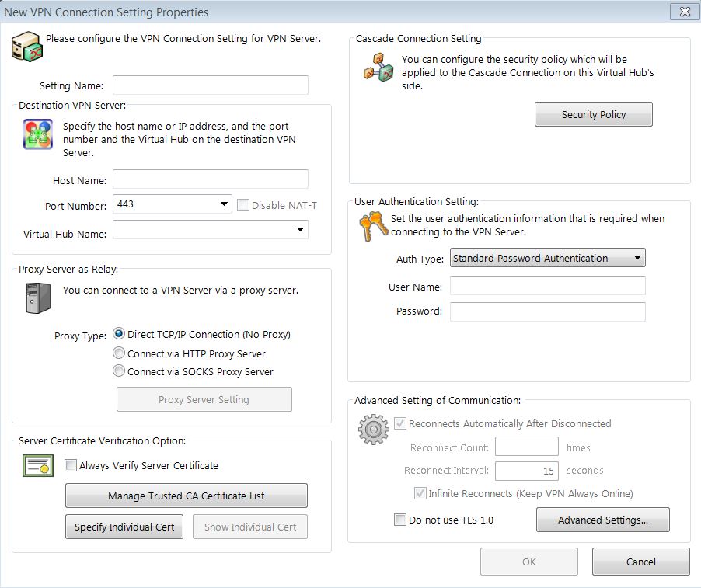Enable Always Verify Server Certificate

tap(71, 465)
